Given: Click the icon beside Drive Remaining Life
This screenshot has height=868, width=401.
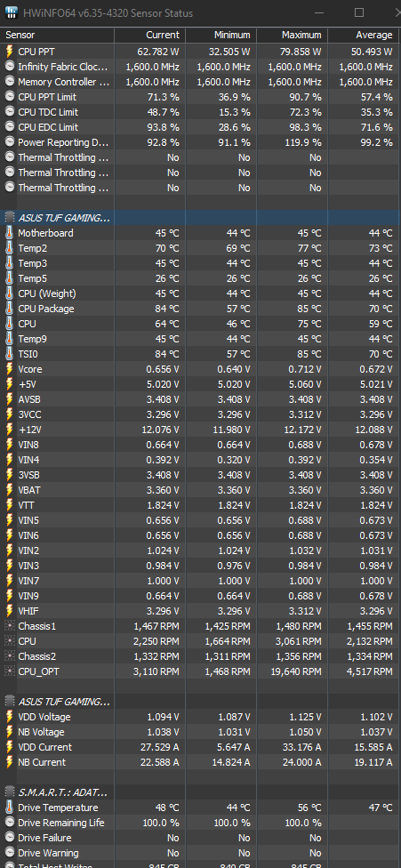Looking at the screenshot, I should [x=10, y=823].
